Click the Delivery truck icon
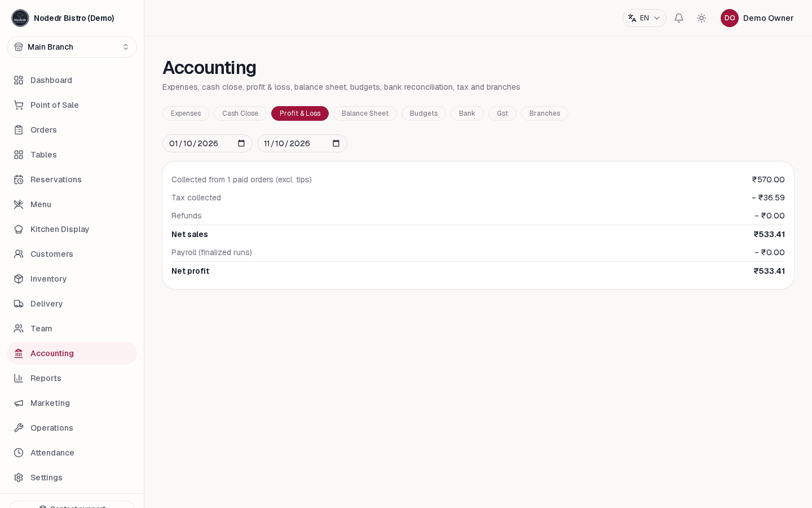This screenshot has height=508, width=812. [19, 304]
